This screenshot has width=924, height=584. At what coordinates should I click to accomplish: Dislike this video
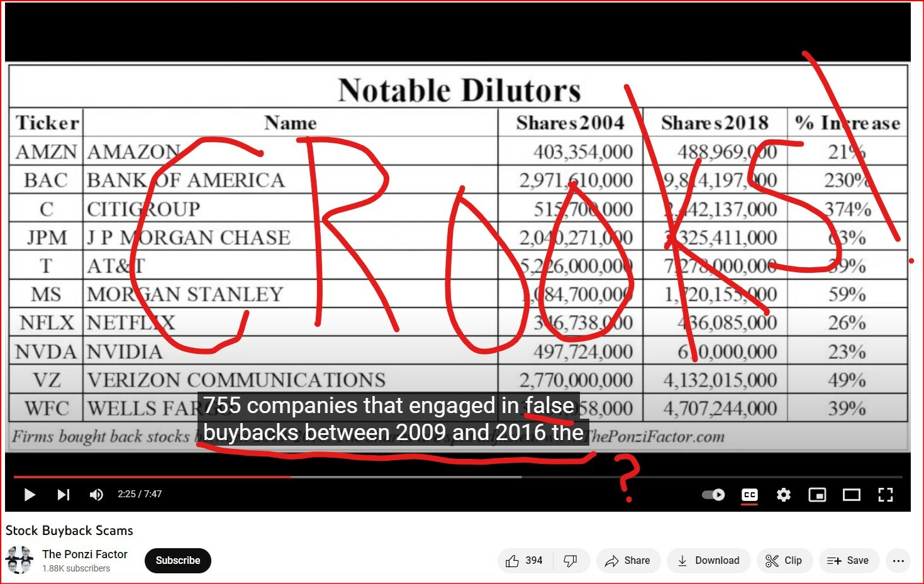pyautogui.click(x=571, y=561)
